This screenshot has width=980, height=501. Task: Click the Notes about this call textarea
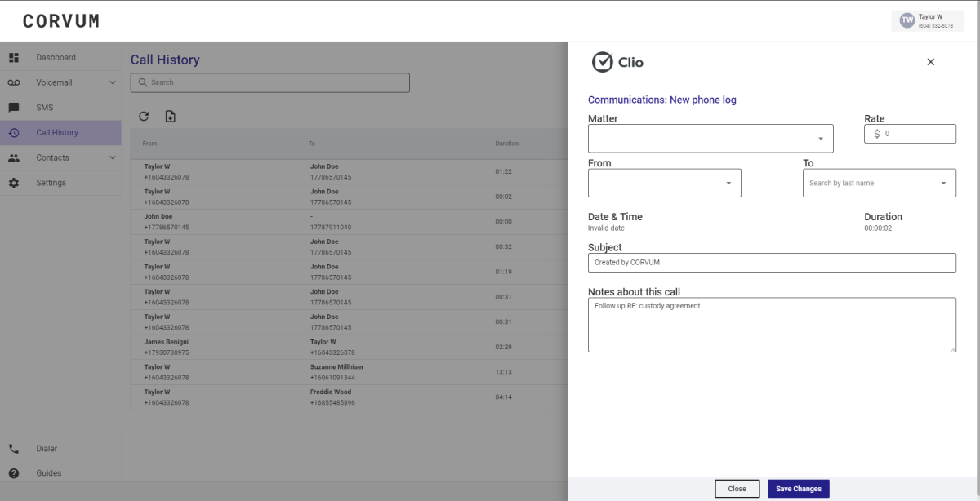[x=771, y=325]
